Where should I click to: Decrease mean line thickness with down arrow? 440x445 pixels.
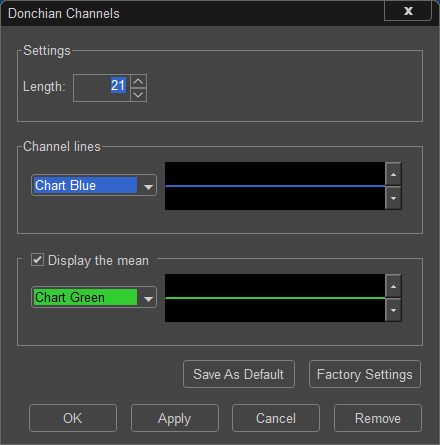click(393, 310)
